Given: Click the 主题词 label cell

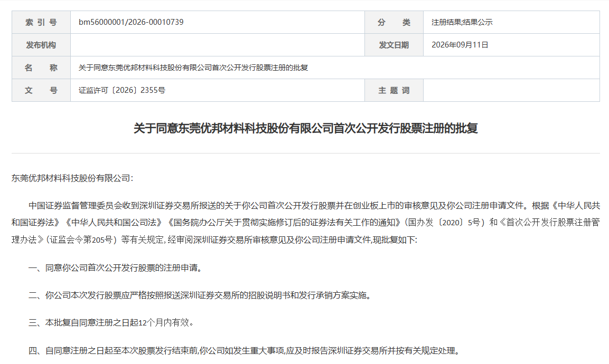Looking at the screenshot, I should point(394,90).
